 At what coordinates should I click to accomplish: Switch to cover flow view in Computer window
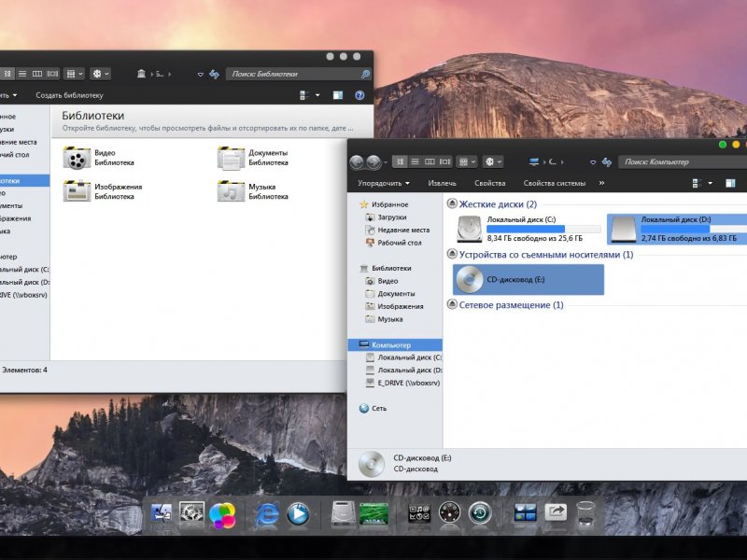click(x=445, y=161)
